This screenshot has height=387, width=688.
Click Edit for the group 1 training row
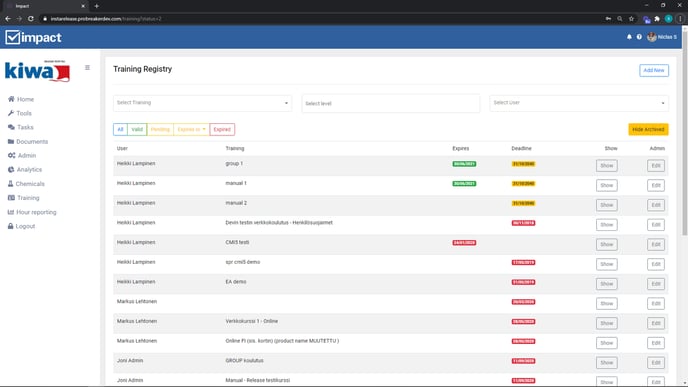pos(656,165)
